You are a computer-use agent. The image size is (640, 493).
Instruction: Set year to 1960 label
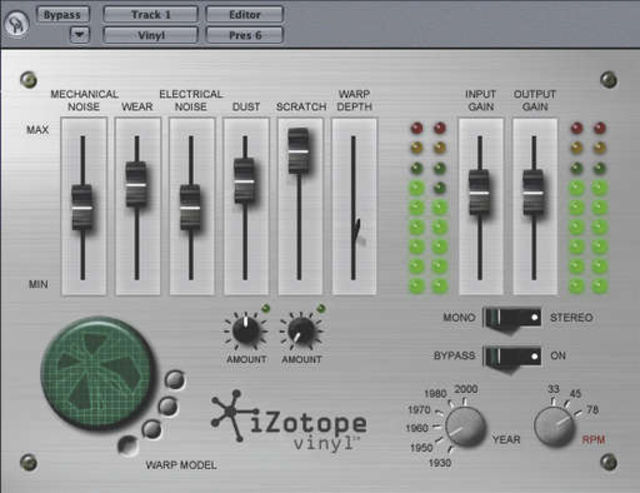(x=417, y=428)
